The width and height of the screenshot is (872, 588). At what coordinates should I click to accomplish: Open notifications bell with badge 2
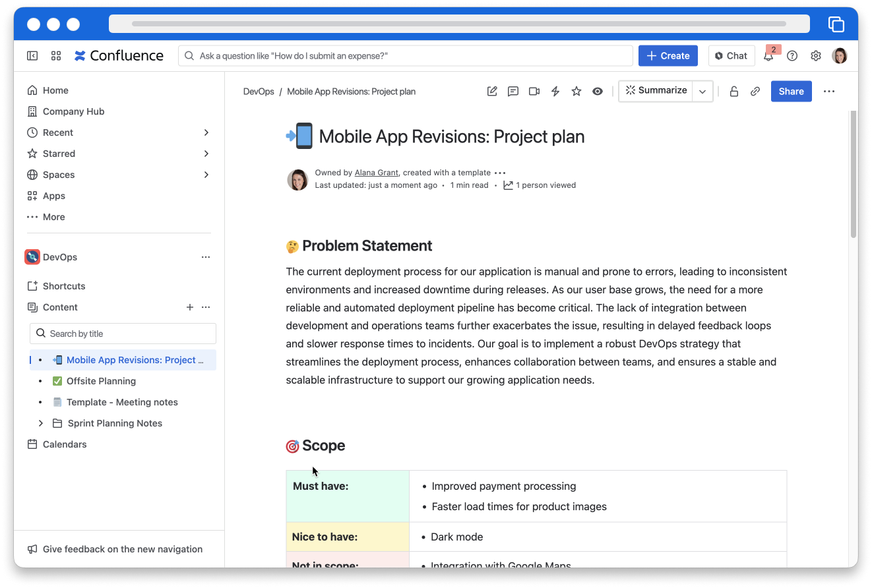click(768, 56)
